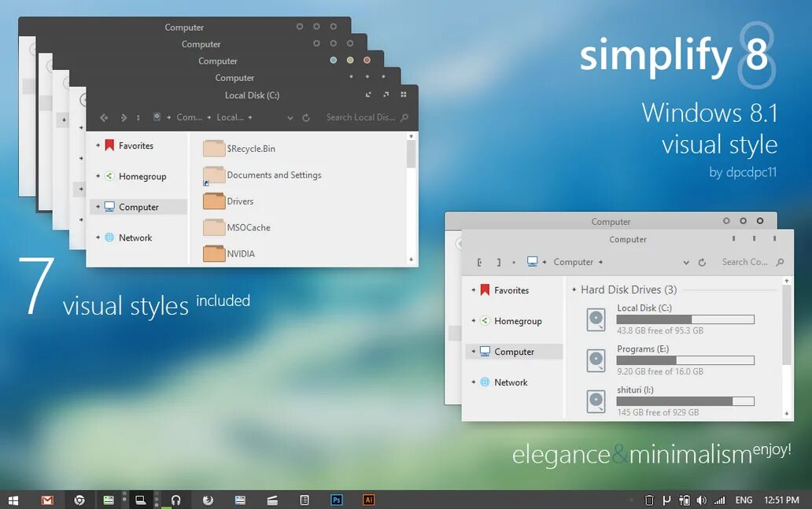812x509 pixels.
Task: Click Computer breadcrumb in light window
Action: 574,262
